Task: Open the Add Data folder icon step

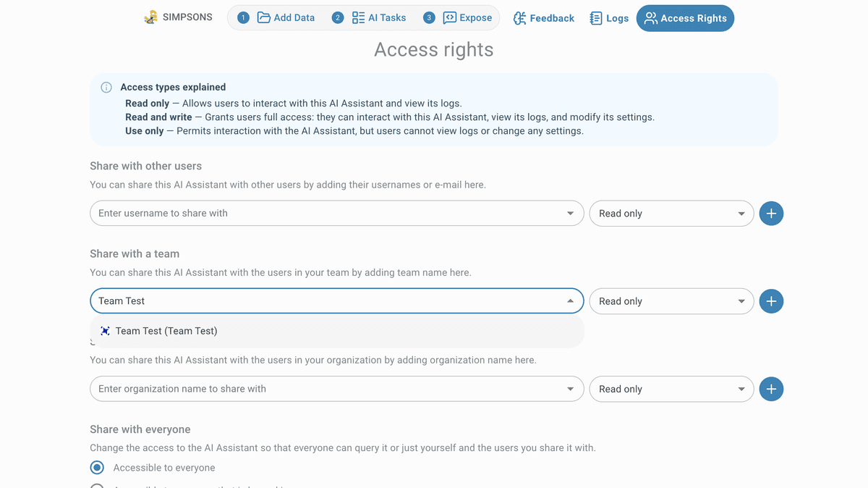Action: tap(264, 17)
